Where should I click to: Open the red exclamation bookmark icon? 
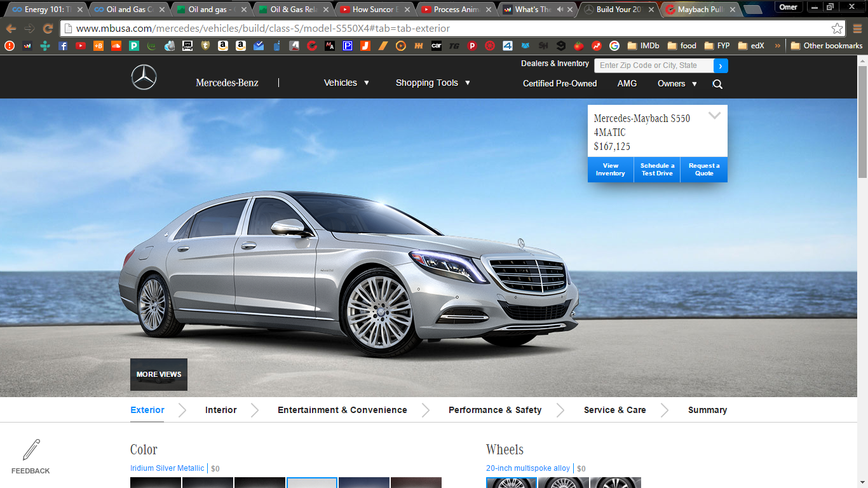(x=10, y=46)
